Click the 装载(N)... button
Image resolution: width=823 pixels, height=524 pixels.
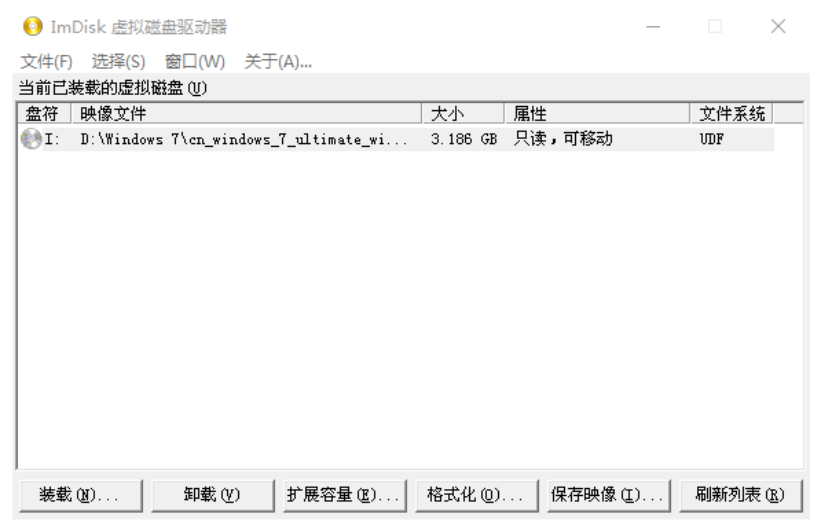[81, 495]
